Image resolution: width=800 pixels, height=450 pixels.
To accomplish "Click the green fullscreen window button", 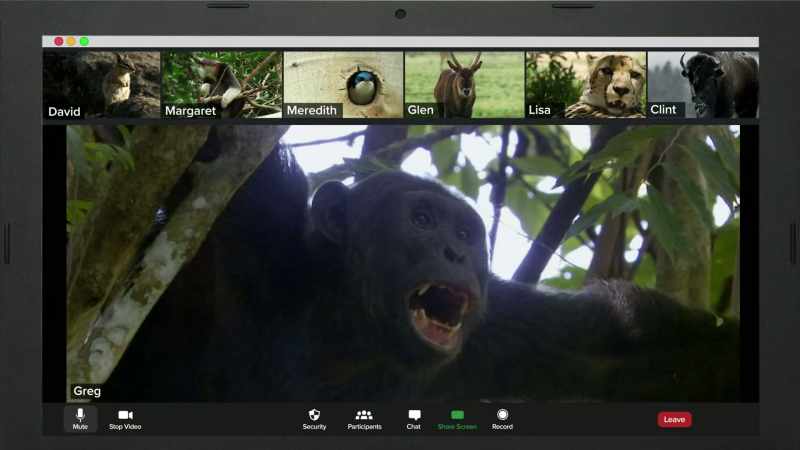I will click(x=84, y=41).
